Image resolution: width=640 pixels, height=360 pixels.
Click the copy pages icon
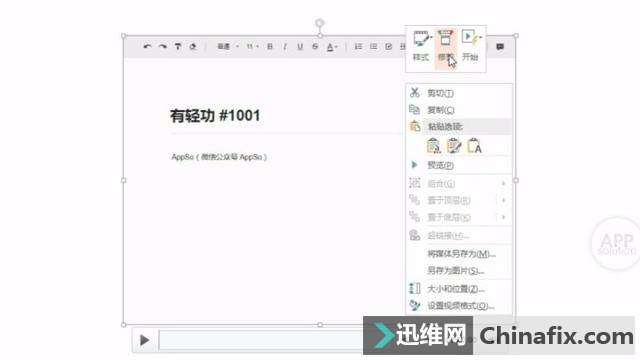[415, 109]
